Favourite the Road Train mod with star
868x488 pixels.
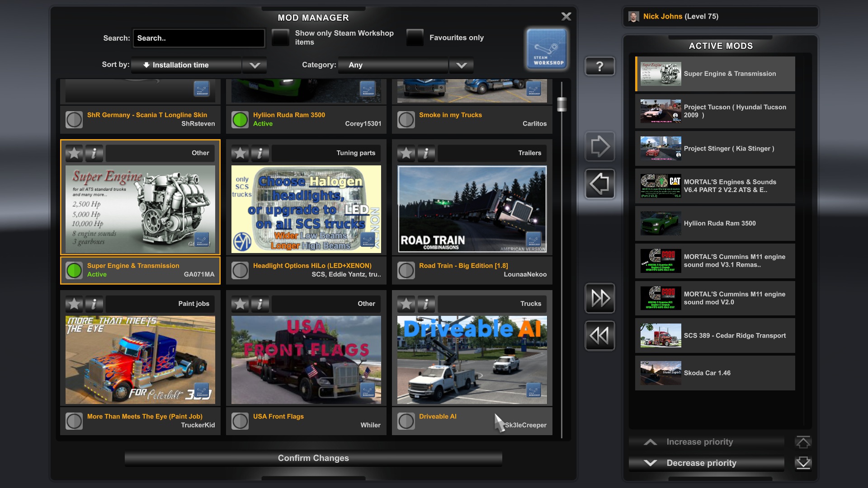click(406, 153)
